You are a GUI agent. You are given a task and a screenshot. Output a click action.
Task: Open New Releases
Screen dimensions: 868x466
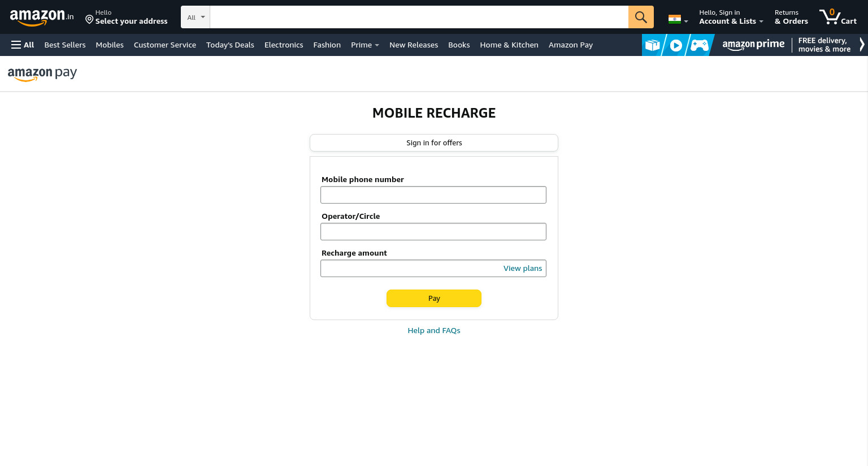point(414,45)
